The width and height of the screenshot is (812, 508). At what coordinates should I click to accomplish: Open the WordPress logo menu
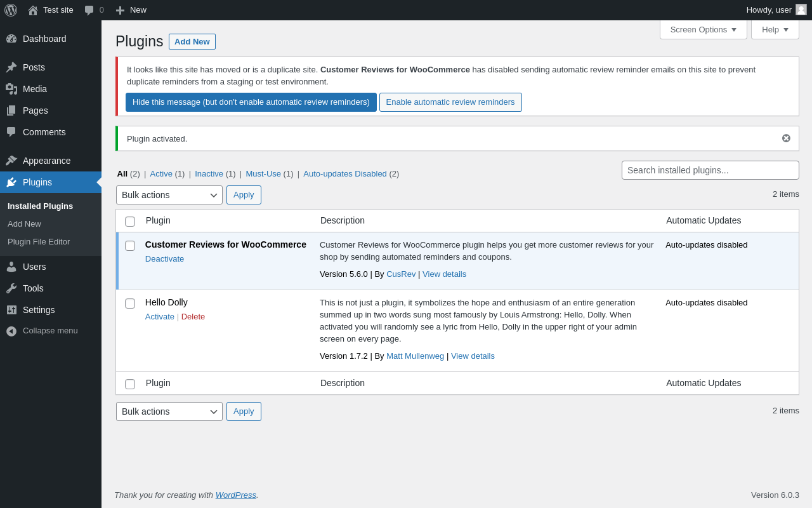(11, 10)
